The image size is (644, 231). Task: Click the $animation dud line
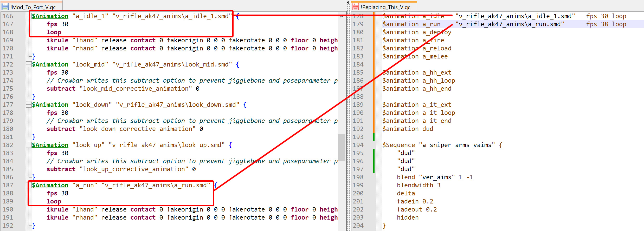[408, 129]
